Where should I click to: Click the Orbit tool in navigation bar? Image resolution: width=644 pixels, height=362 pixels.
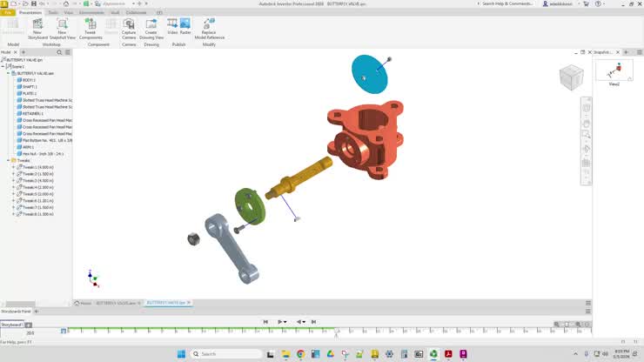pos(586,149)
